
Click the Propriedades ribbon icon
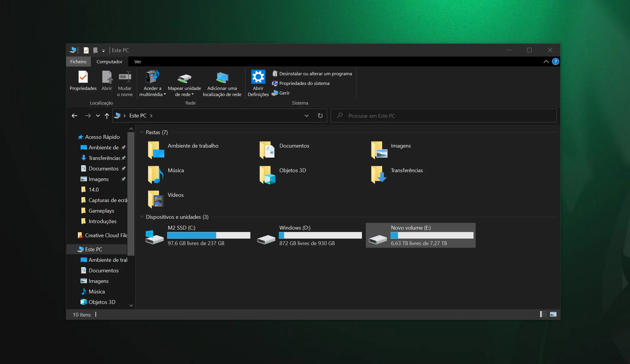click(83, 78)
